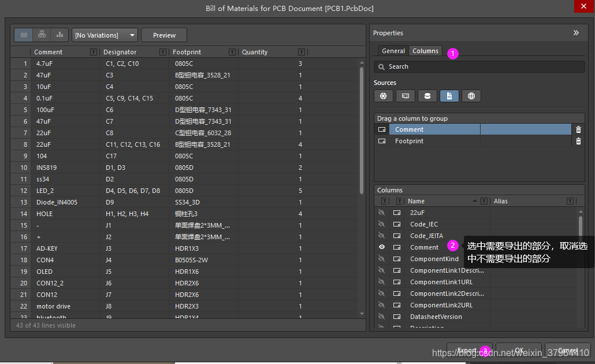
Task: Delete the Comment grouping column
Action: (x=578, y=129)
